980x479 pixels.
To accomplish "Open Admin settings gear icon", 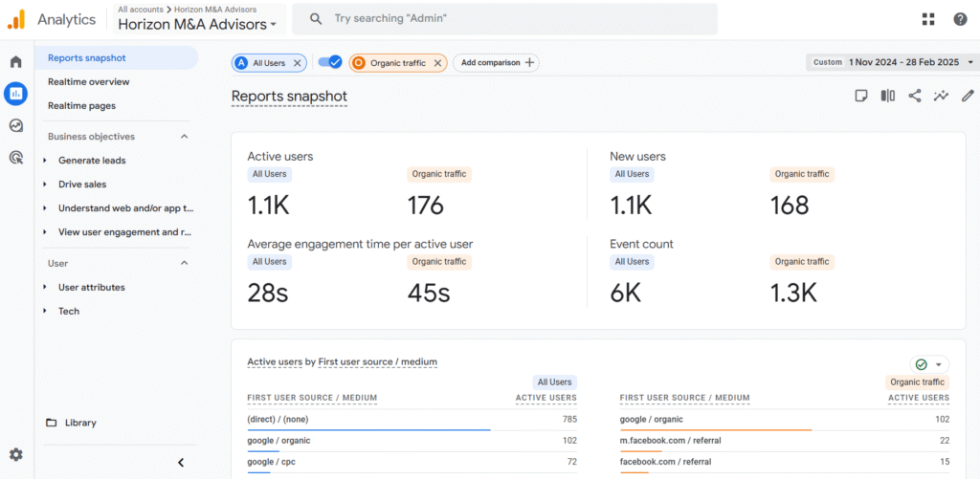I will [15, 455].
